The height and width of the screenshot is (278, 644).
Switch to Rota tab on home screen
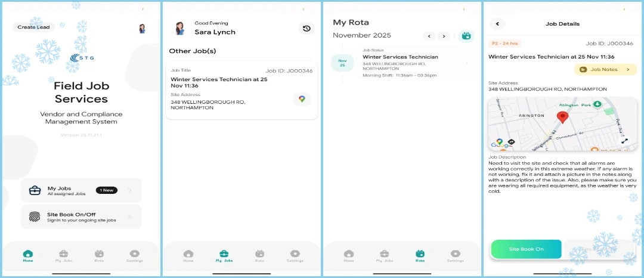(x=99, y=256)
